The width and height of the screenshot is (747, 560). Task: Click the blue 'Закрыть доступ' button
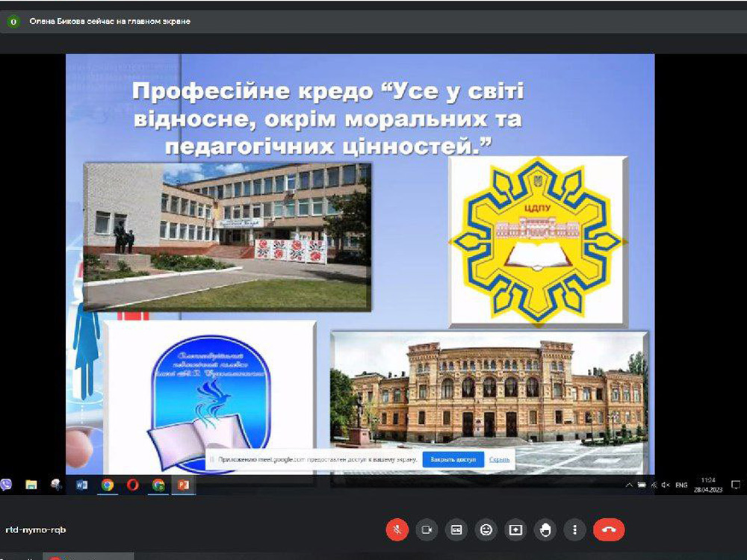453,460
